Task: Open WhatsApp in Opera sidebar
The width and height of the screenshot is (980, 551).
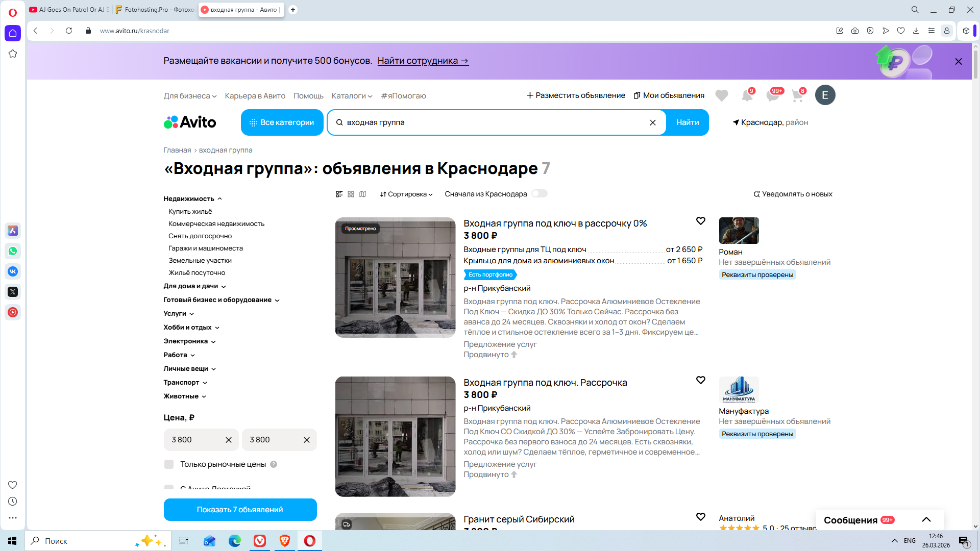Action: 13,251
